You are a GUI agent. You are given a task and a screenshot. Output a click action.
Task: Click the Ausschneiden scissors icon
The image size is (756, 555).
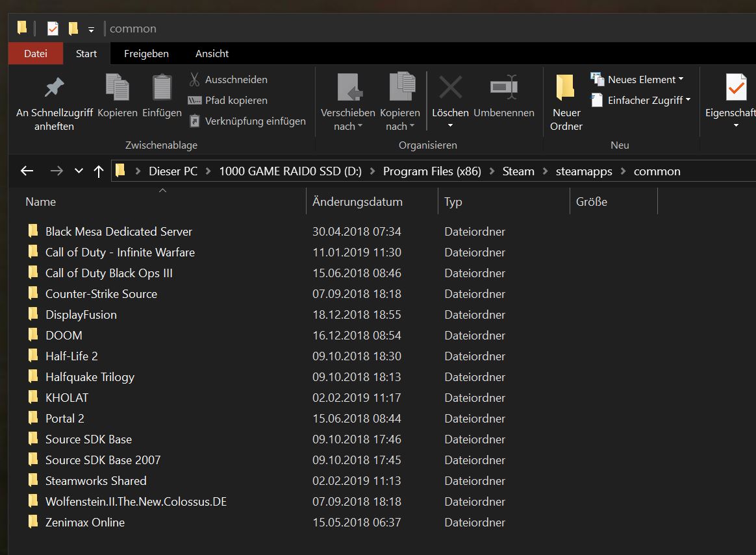pos(194,79)
